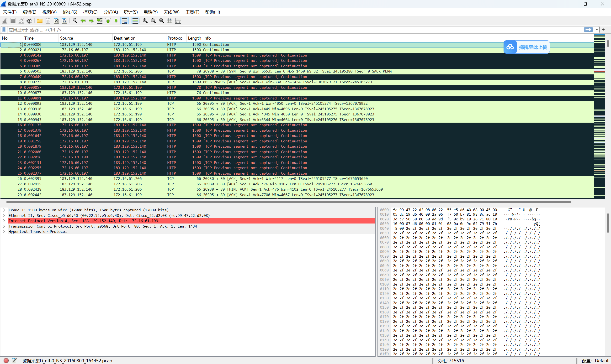Select packet 28 FIN, ACK row

[x=297, y=189]
